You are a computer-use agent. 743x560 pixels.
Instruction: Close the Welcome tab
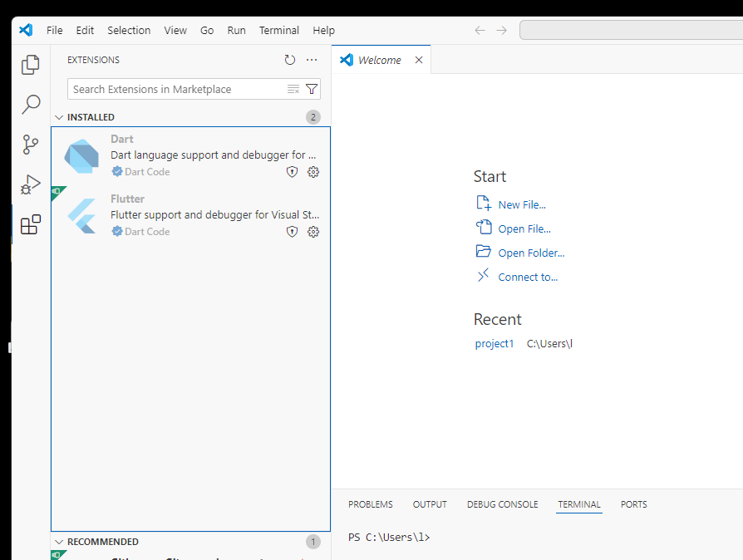[x=419, y=60]
